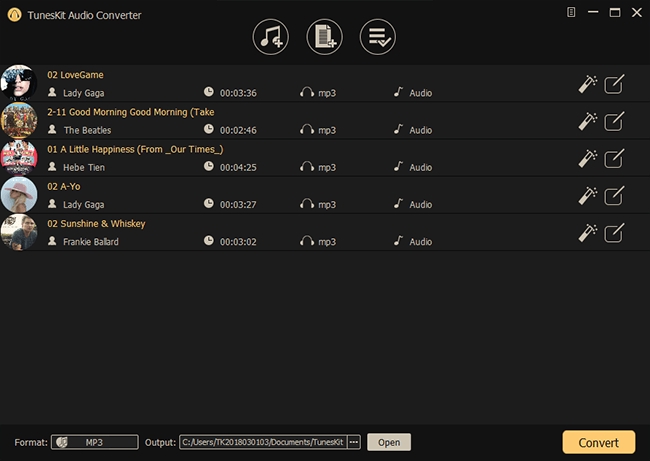Edit tags for 02 A-Yo track
This screenshot has height=461, width=650.
(x=615, y=196)
